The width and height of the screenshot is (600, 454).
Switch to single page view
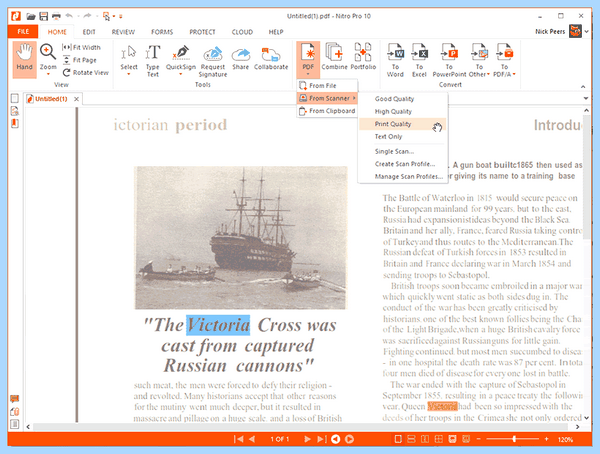click(398, 439)
